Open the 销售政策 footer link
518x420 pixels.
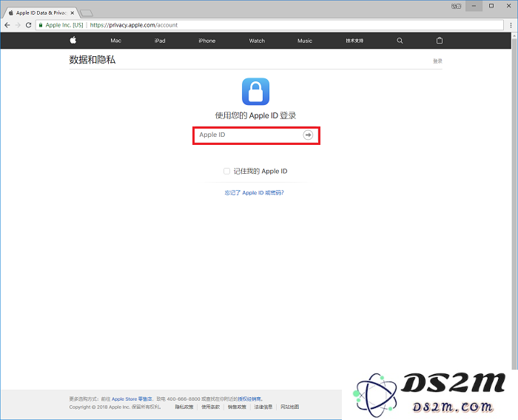pos(237,407)
